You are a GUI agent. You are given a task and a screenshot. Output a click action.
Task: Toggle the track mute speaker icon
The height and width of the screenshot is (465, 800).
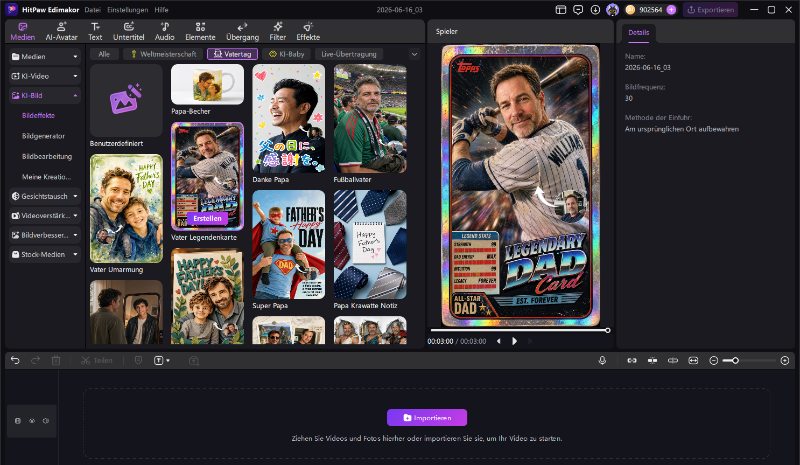[x=46, y=421]
